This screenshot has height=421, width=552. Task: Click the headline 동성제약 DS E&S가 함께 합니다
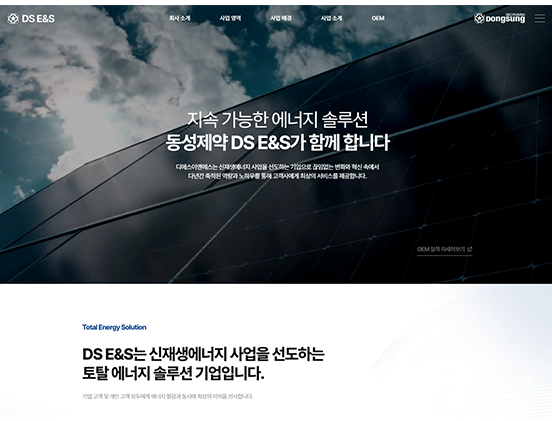coord(277,143)
